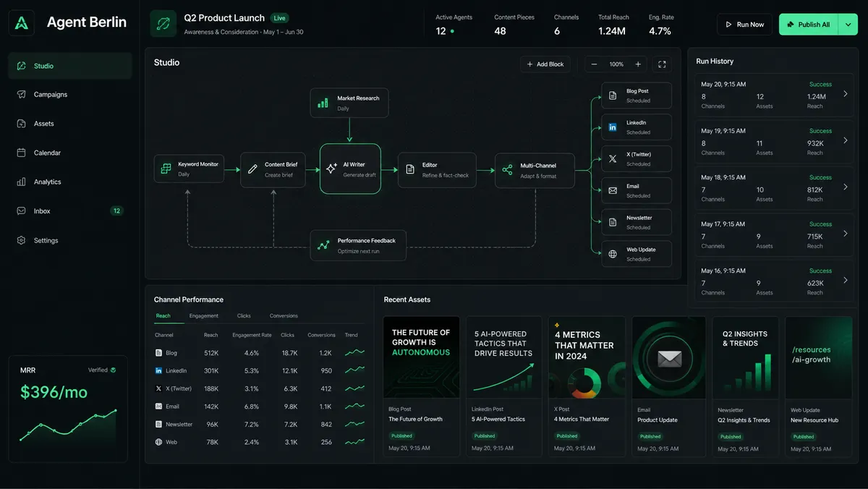The width and height of the screenshot is (868, 489).
Task: Open the Calendar sidebar item
Action: click(70, 153)
